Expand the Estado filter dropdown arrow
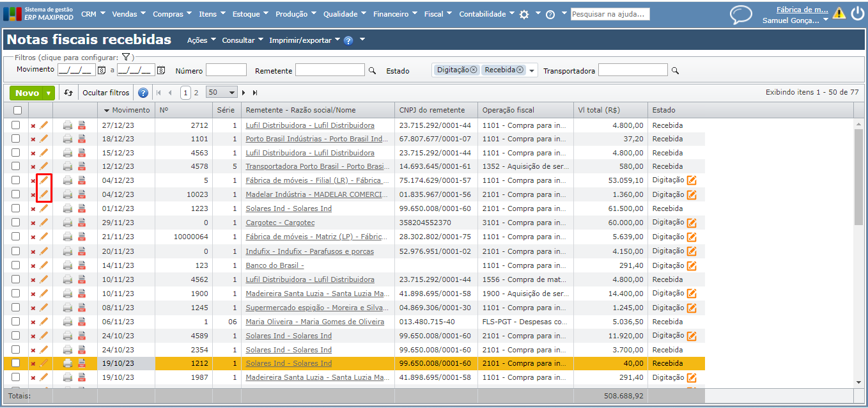The image size is (868, 408). click(532, 71)
